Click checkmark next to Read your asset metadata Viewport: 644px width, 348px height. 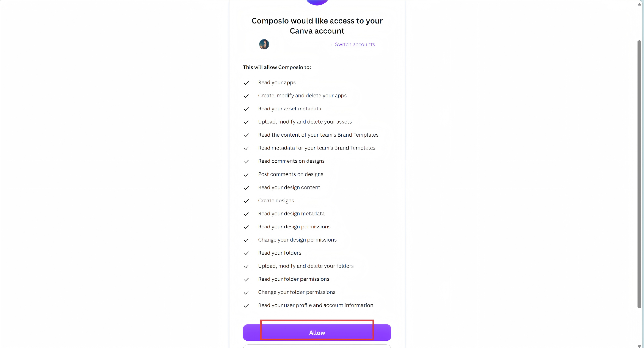(246, 109)
